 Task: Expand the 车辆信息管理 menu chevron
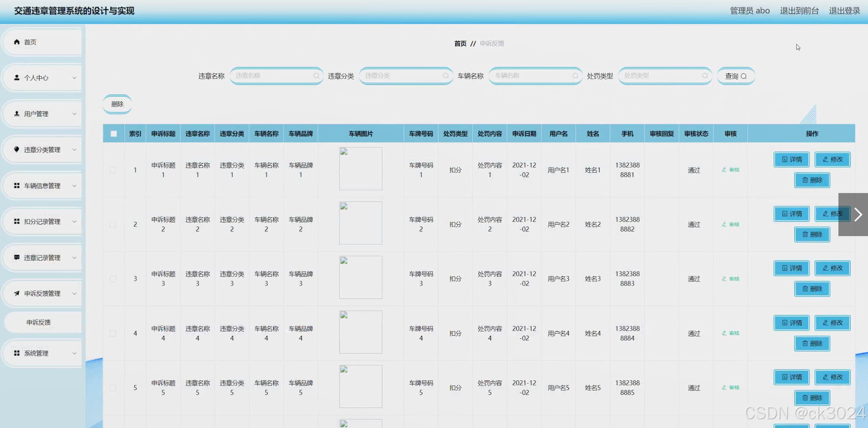click(x=74, y=186)
